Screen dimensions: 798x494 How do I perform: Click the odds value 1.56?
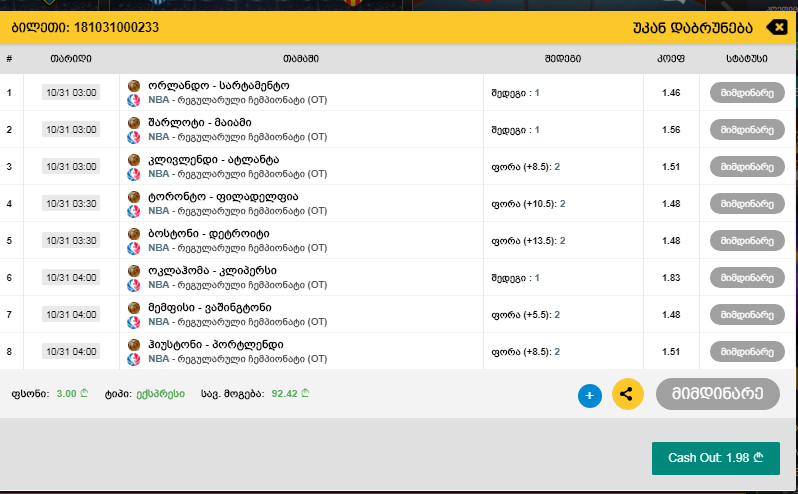click(x=671, y=130)
